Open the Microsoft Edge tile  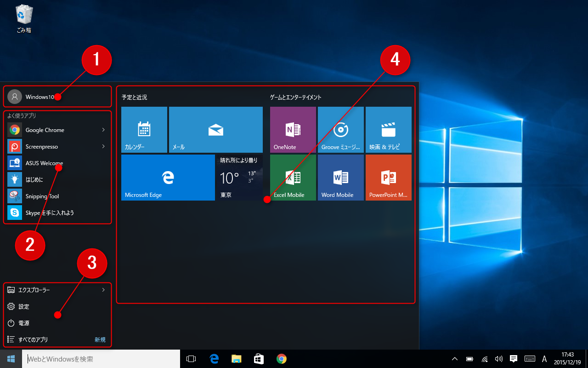168,178
